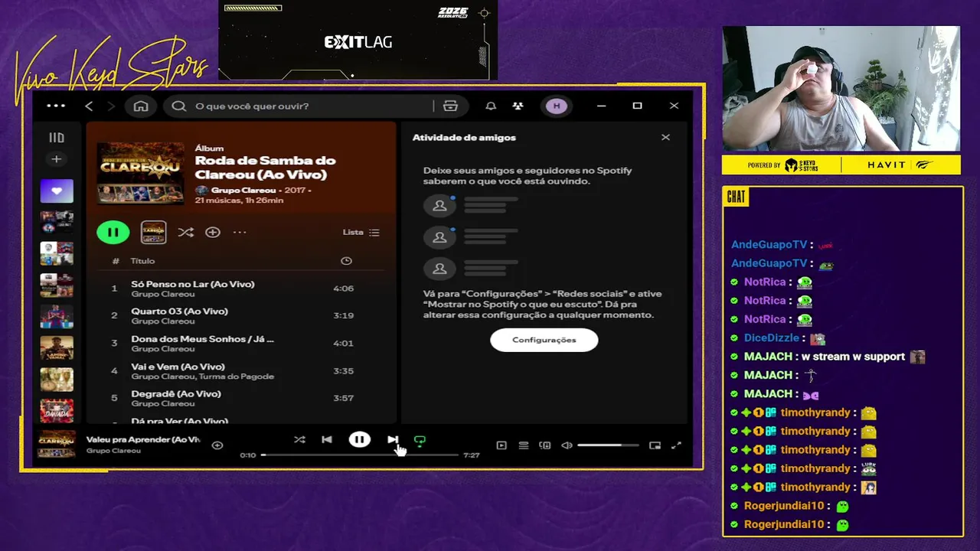Create a playlist with the plus icon
This screenshot has height=551, width=980.
click(56, 159)
